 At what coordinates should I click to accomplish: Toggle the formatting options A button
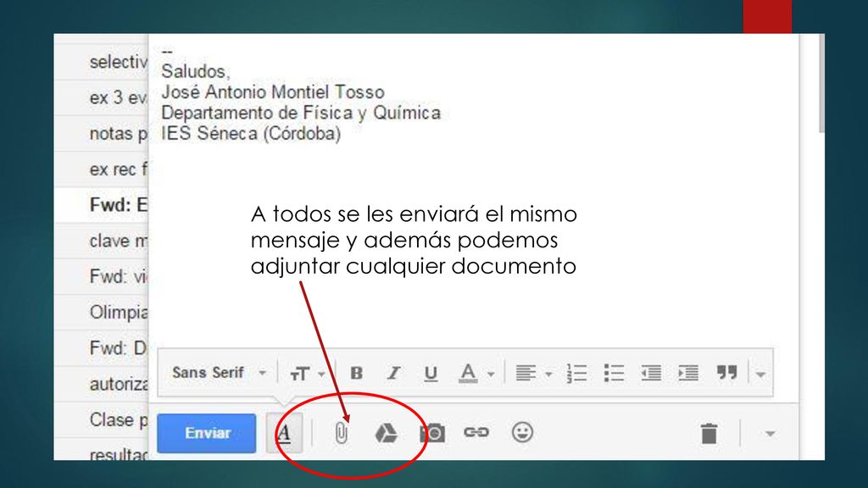point(285,433)
